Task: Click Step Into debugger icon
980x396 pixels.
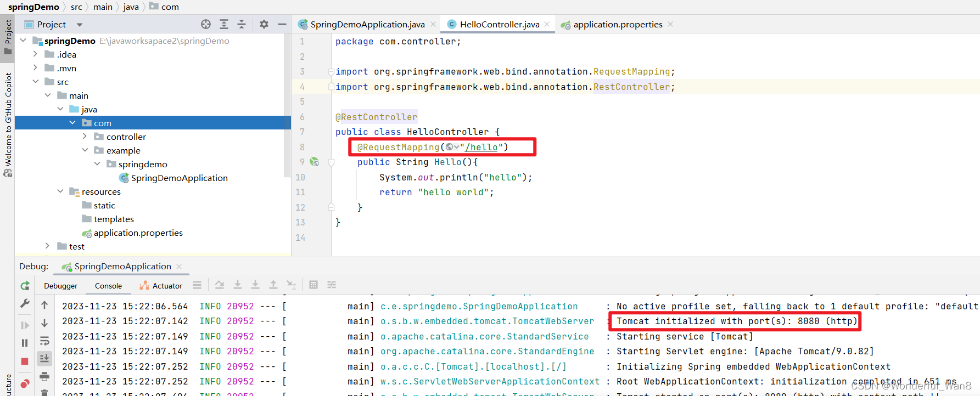Action: pyautogui.click(x=238, y=285)
